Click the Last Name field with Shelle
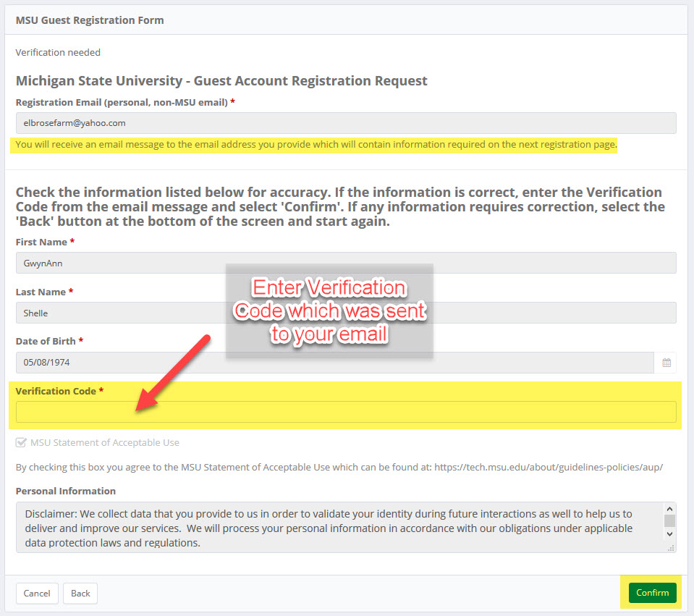Viewport: 694px width, 616px height. pyautogui.click(x=346, y=313)
